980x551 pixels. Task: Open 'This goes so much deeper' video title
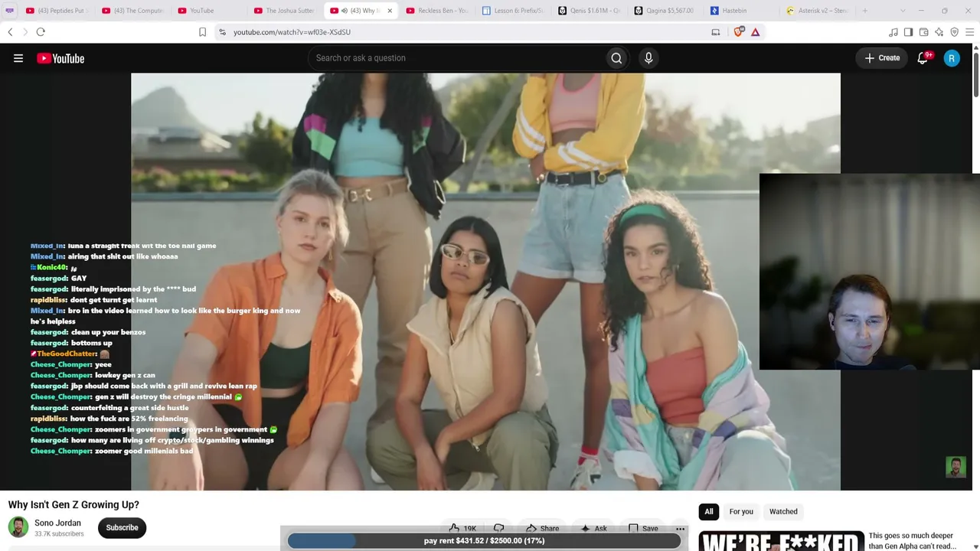[912, 541]
